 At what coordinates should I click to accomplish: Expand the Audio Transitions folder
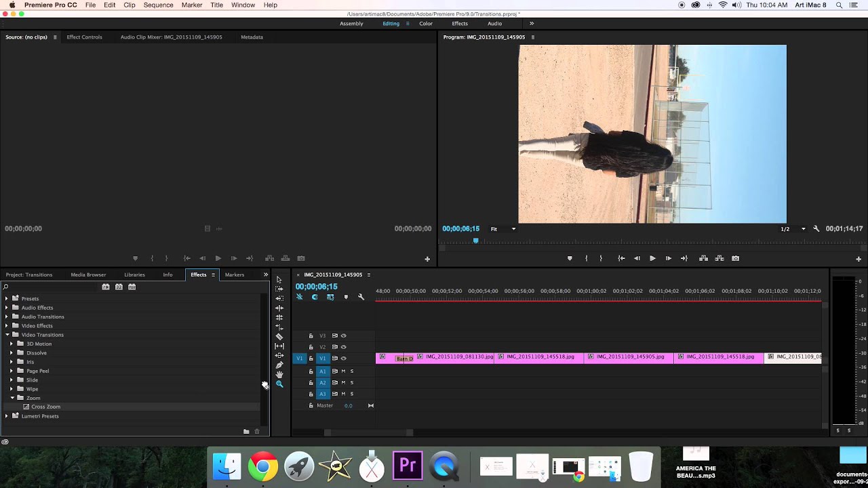7,317
